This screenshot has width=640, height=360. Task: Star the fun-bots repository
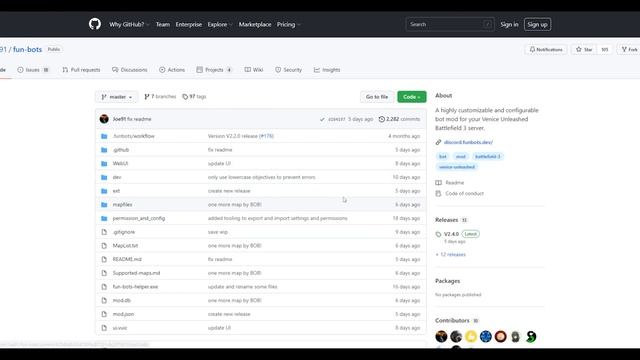click(x=584, y=49)
